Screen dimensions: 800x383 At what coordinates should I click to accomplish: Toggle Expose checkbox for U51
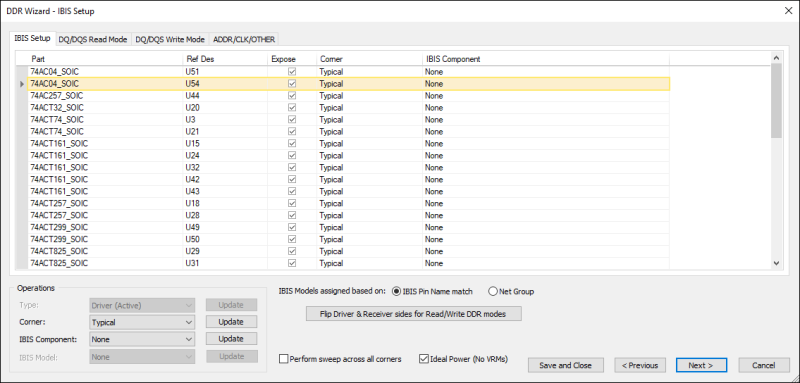[292, 72]
